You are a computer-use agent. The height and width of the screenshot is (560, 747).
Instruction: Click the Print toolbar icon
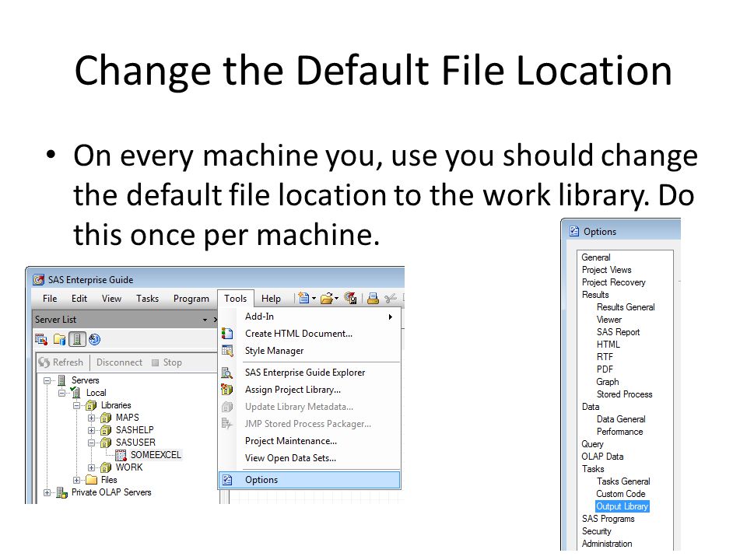373,299
